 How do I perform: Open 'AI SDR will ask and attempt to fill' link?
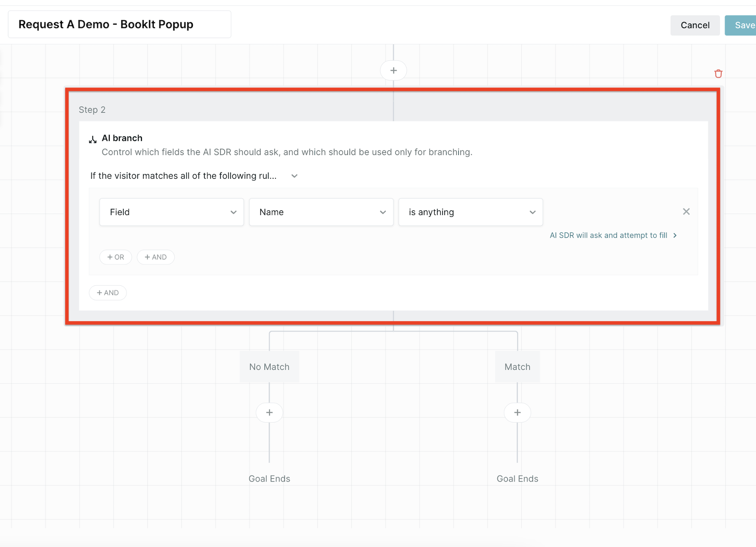pos(613,235)
